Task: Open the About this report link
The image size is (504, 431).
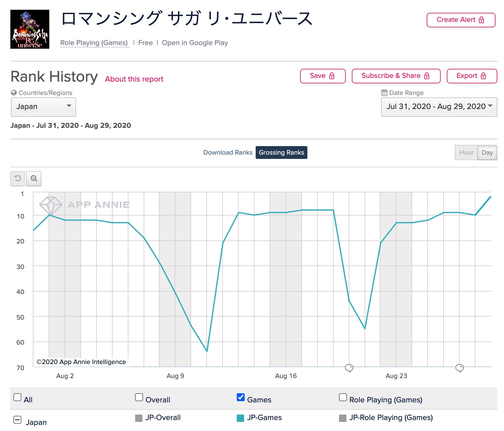Action: [x=134, y=79]
